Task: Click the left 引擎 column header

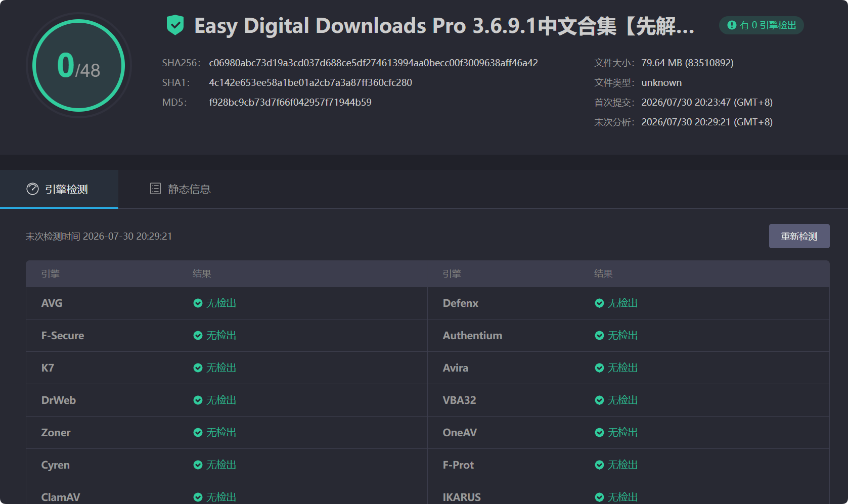Action: point(51,273)
